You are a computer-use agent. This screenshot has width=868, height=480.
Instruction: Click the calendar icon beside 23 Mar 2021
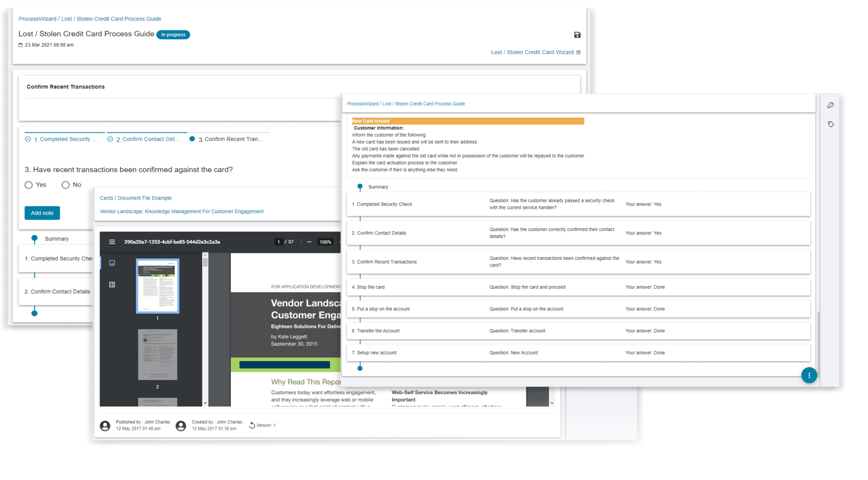click(20, 45)
